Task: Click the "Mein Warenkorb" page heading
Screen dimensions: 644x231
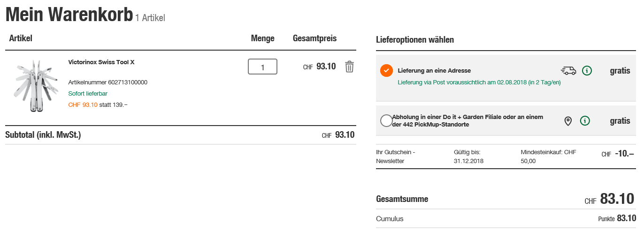Action: (69, 15)
